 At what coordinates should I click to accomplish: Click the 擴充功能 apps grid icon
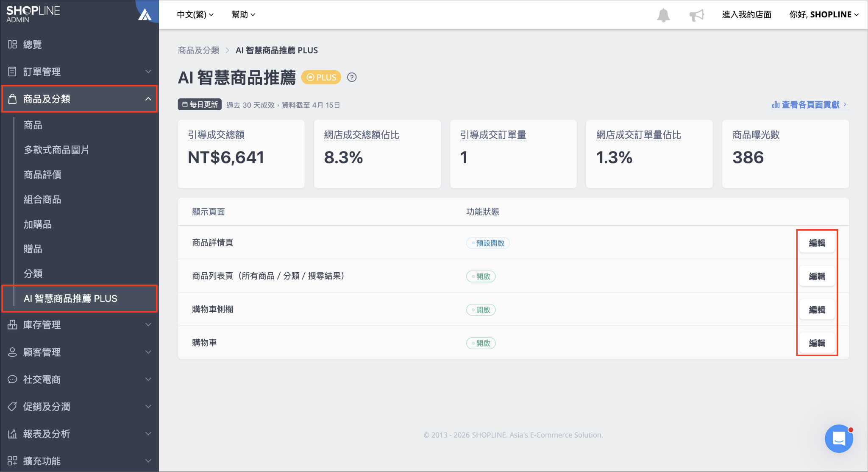pyautogui.click(x=12, y=461)
